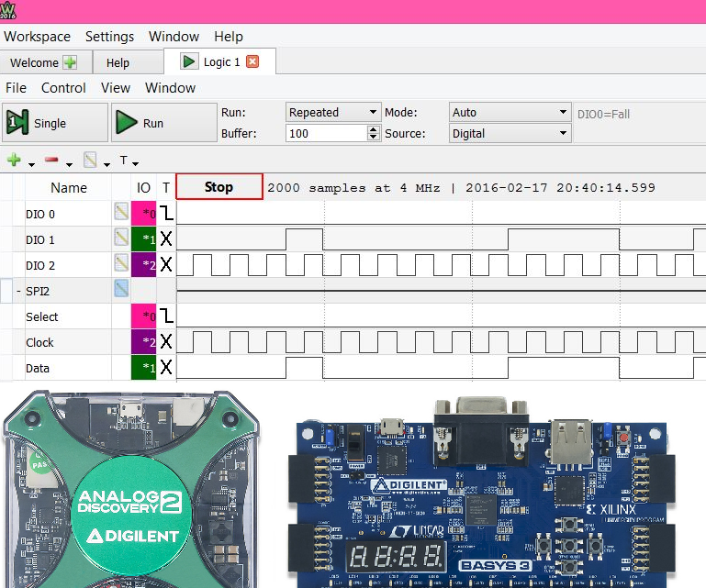Open the top Help menu

tap(229, 37)
